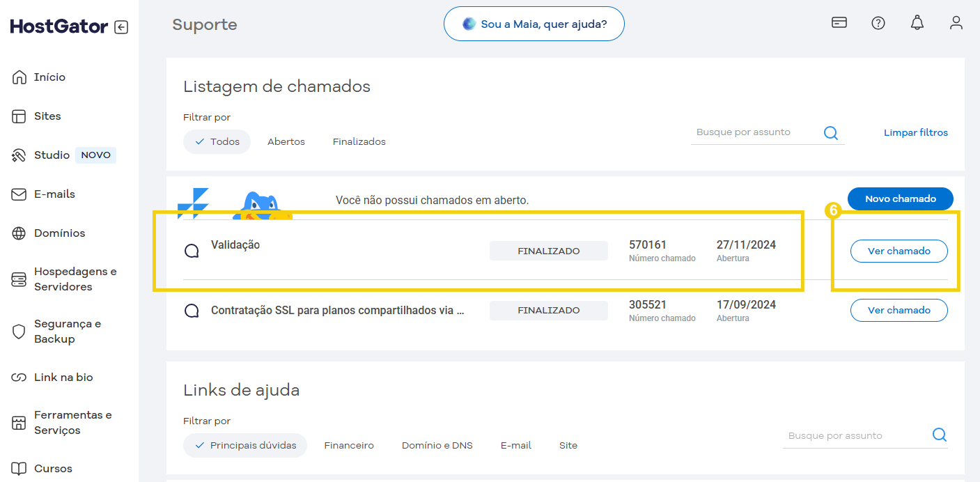Open Ferramentas e Serviços section
980x482 pixels.
coord(73,423)
